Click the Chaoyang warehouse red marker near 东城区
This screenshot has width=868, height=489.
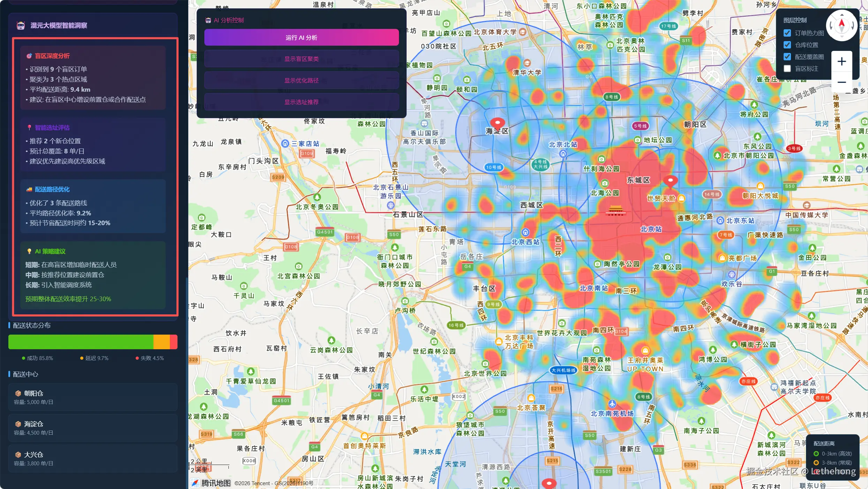click(670, 181)
